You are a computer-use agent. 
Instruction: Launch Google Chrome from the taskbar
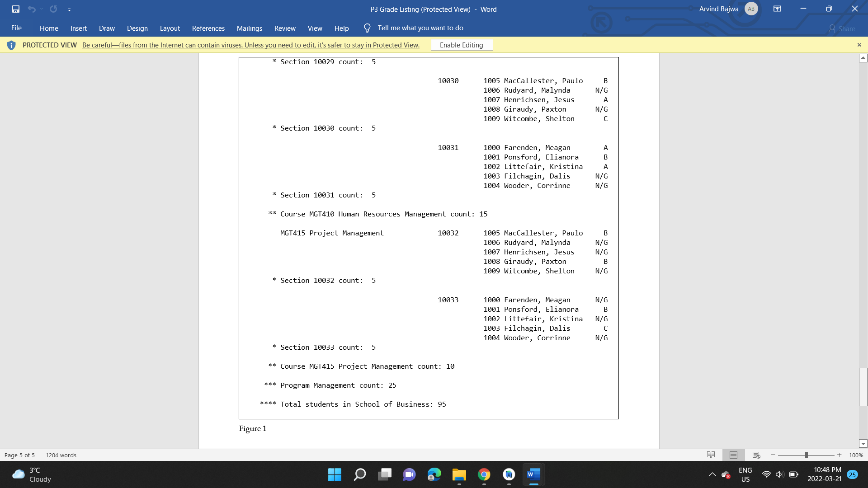[x=484, y=475]
